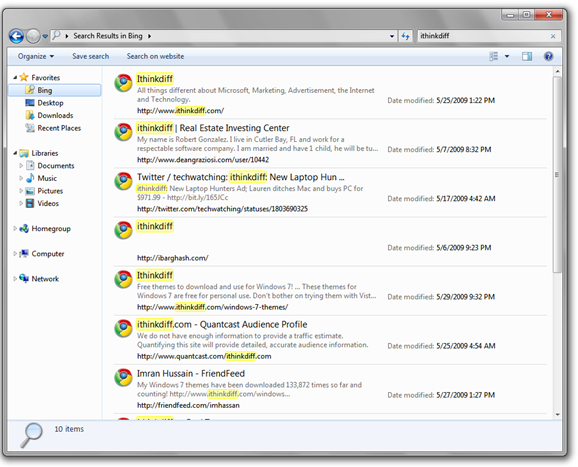Expand the Pictures library

pyautogui.click(x=21, y=191)
